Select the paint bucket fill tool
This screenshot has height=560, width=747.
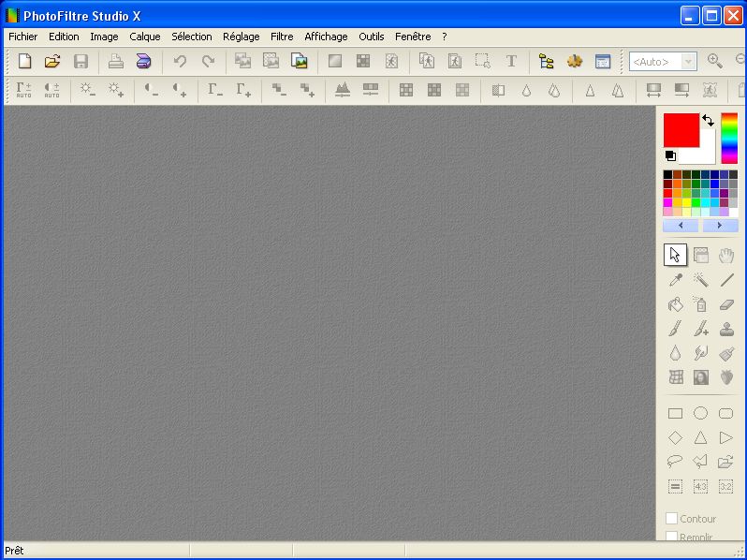pos(675,304)
